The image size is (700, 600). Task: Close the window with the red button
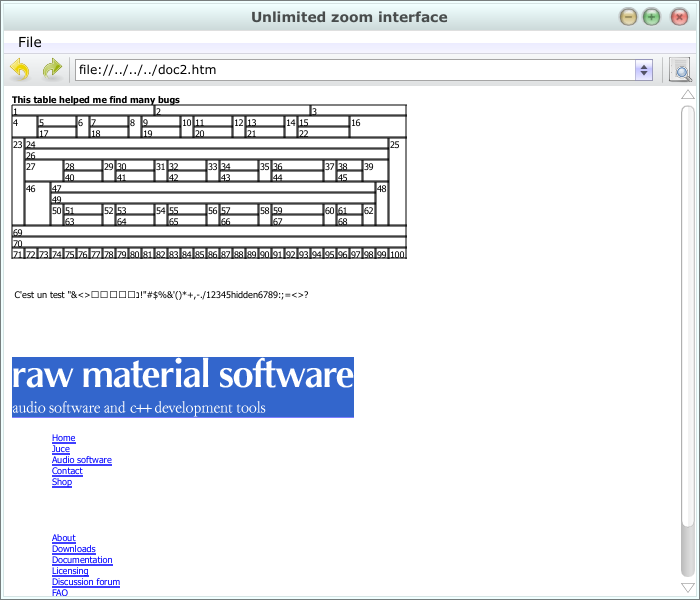(x=679, y=17)
